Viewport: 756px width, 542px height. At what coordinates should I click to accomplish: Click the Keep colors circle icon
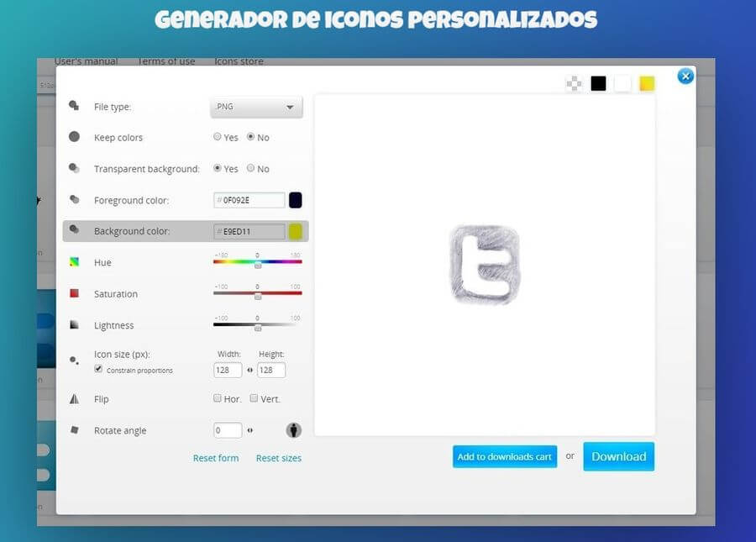(x=74, y=136)
